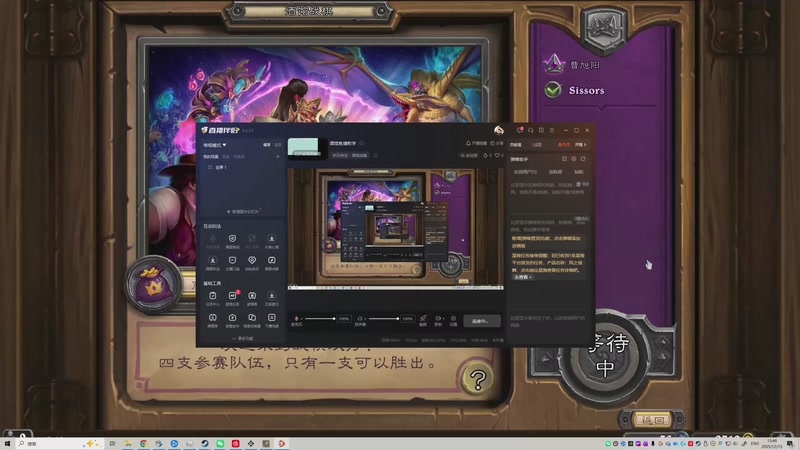The width and height of the screenshot is (800, 450).
Task: Open the 基础工具 icon with red badge
Action: [x=232, y=298]
